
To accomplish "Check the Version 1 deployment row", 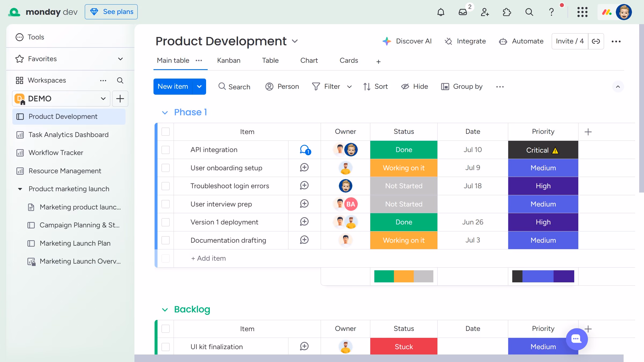I will point(166,222).
